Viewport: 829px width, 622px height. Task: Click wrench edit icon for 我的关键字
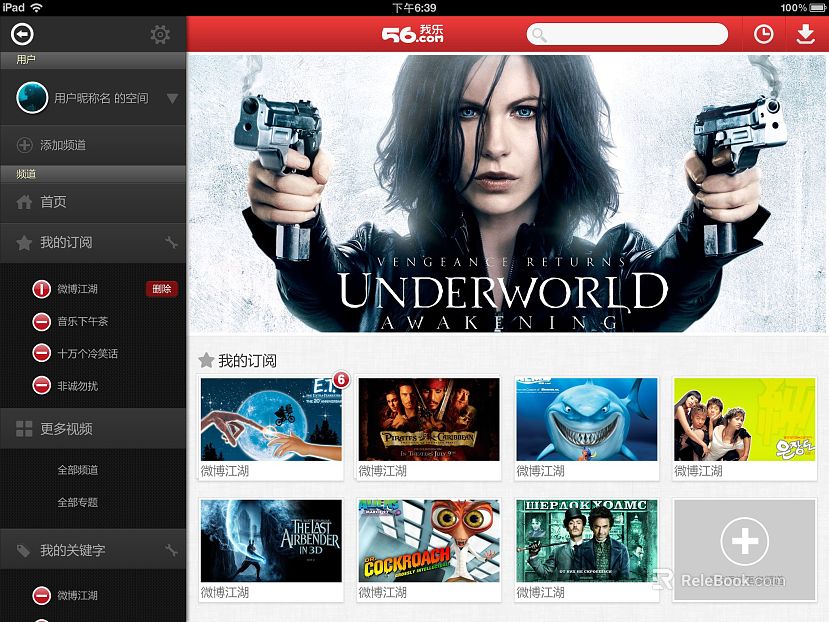click(x=171, y=551)
